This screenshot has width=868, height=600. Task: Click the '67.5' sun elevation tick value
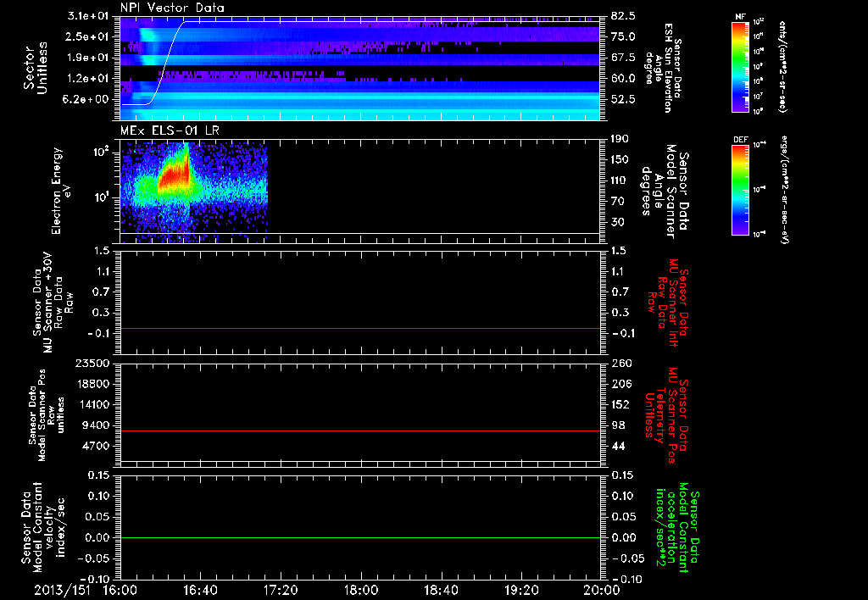(x=623, y=58)
